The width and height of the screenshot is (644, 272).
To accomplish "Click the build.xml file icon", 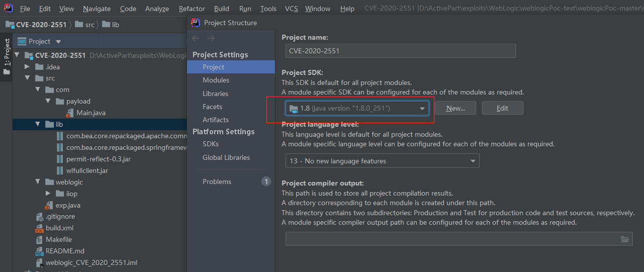I will pyautogui.click(x=39, y=228).
